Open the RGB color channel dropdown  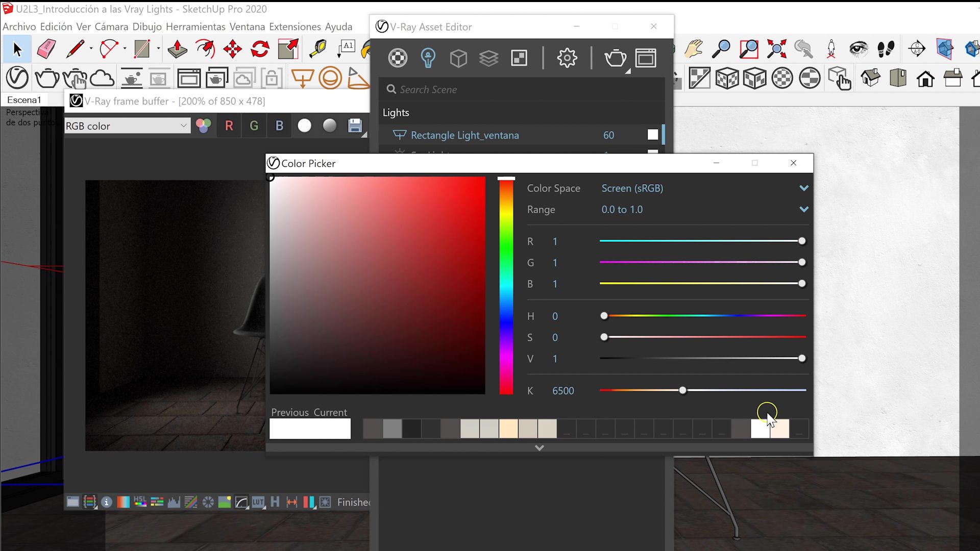coord(128,126)
